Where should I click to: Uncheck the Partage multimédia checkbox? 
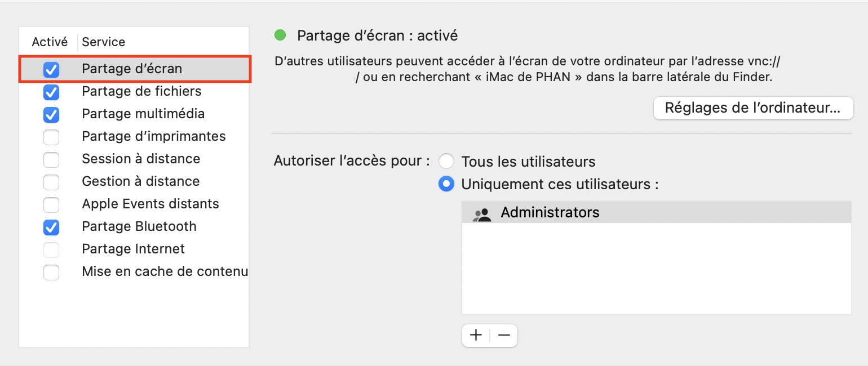[x=51, y=114]
